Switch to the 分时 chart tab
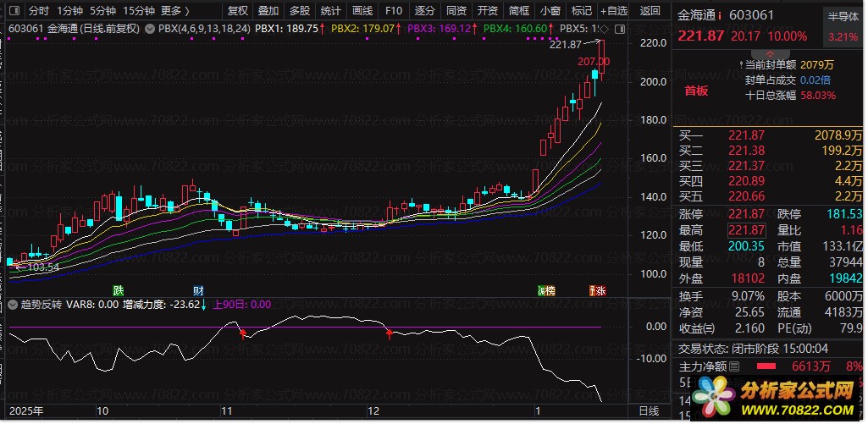Image resolution: width=868 pixels, height=424 pixels. pyautogui.click(x=38, y=11)
